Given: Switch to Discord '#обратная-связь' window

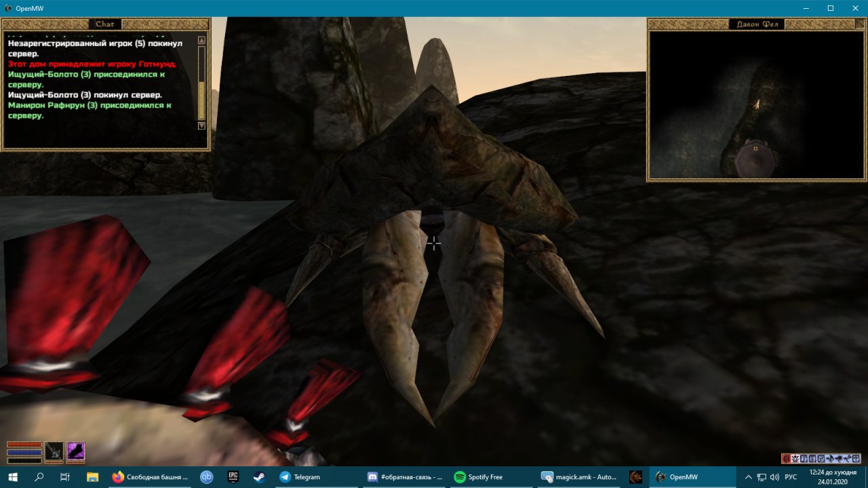Looking at the screenshot, I should [x=403, y=477].
